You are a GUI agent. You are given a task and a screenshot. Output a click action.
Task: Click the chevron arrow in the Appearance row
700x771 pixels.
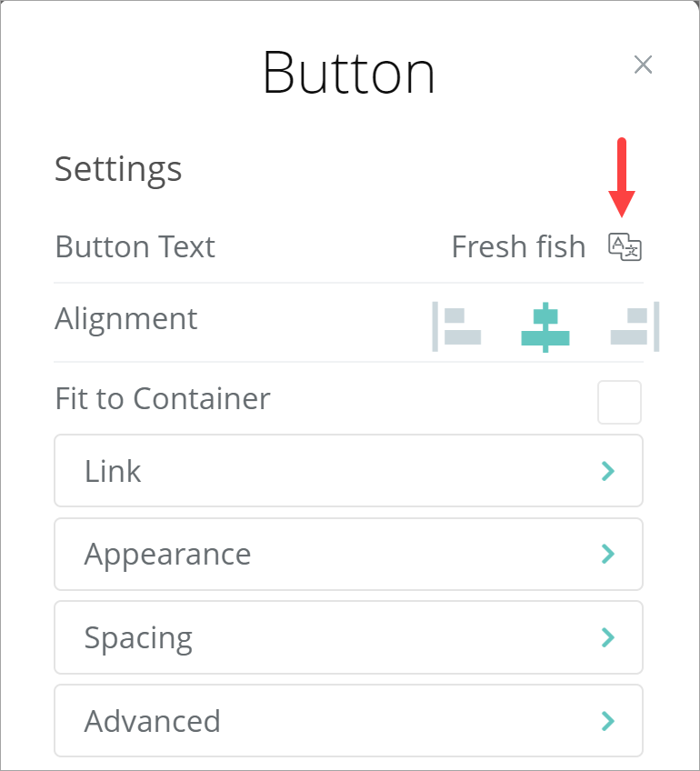click(608, 554)
